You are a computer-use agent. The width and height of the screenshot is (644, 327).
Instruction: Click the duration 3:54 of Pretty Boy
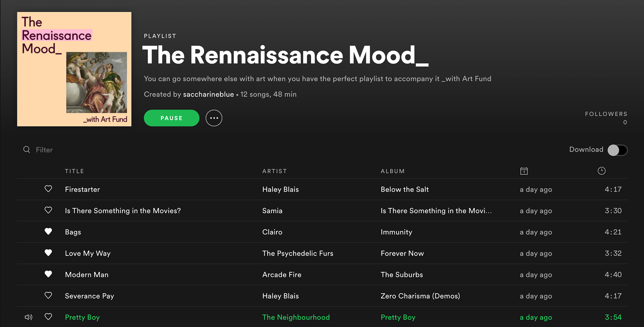613,317
